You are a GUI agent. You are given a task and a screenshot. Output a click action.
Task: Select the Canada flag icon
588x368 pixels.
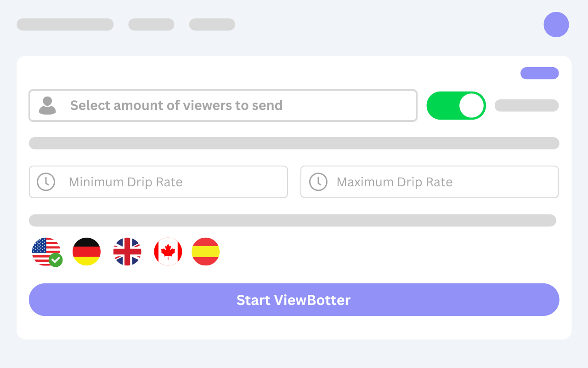pos(168,252)
